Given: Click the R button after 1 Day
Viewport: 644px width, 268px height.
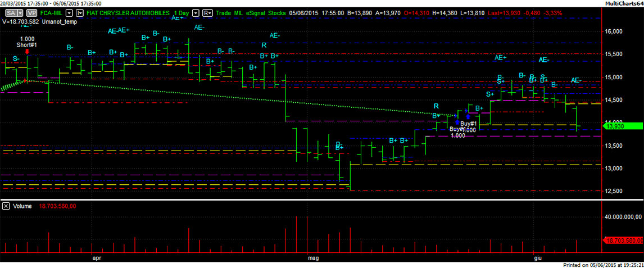Looking at the screenshot, I should 207,12.
